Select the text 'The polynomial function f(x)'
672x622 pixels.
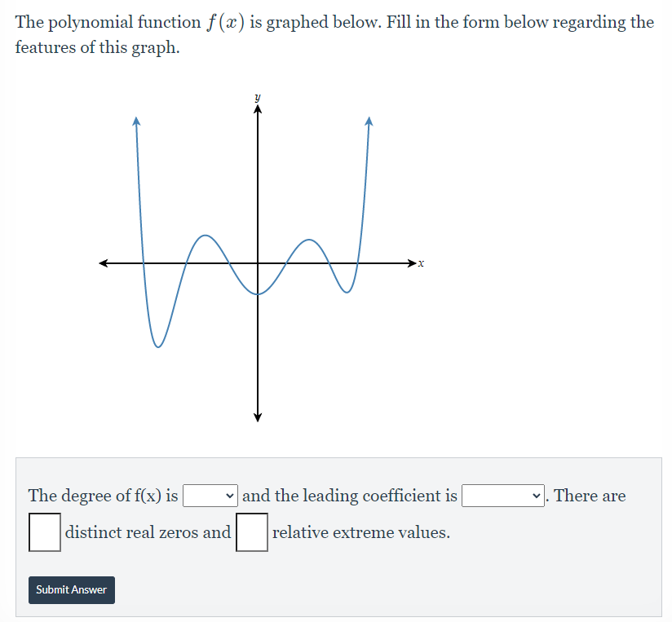click(x=122, y=22)
